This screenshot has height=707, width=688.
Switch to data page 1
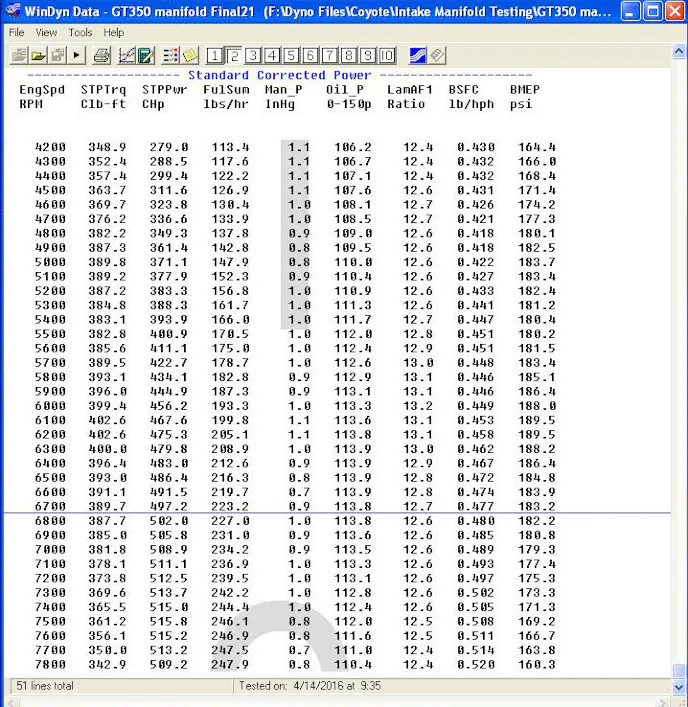tap(215, 55)
